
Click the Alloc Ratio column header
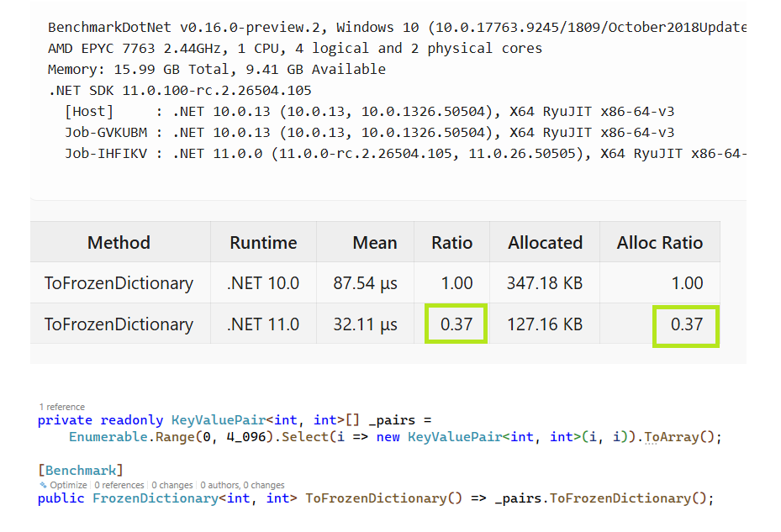click(x=659, y=243)
